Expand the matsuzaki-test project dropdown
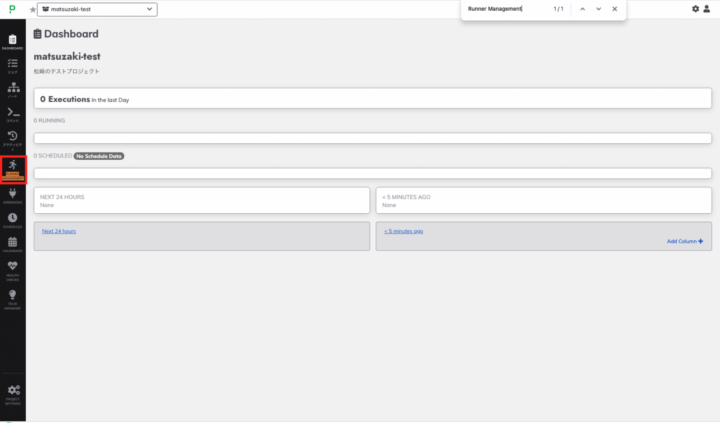 [x=99, y=9]
